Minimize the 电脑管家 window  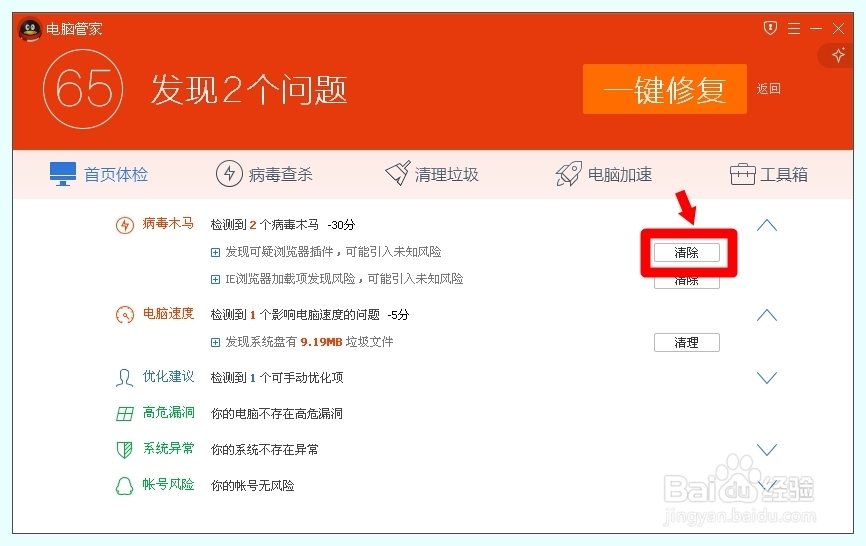[816, 28]
